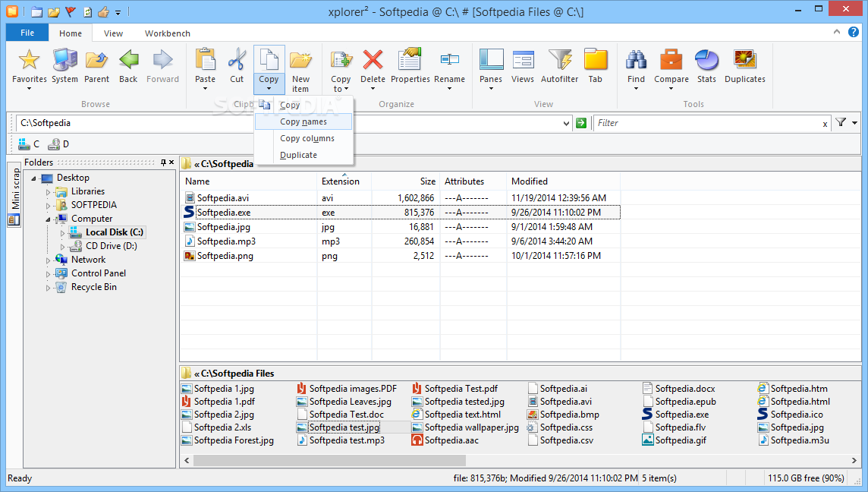Screen dimensions: 868x492
Task: Pin the Folders pane
Action: tap(163, 162)
